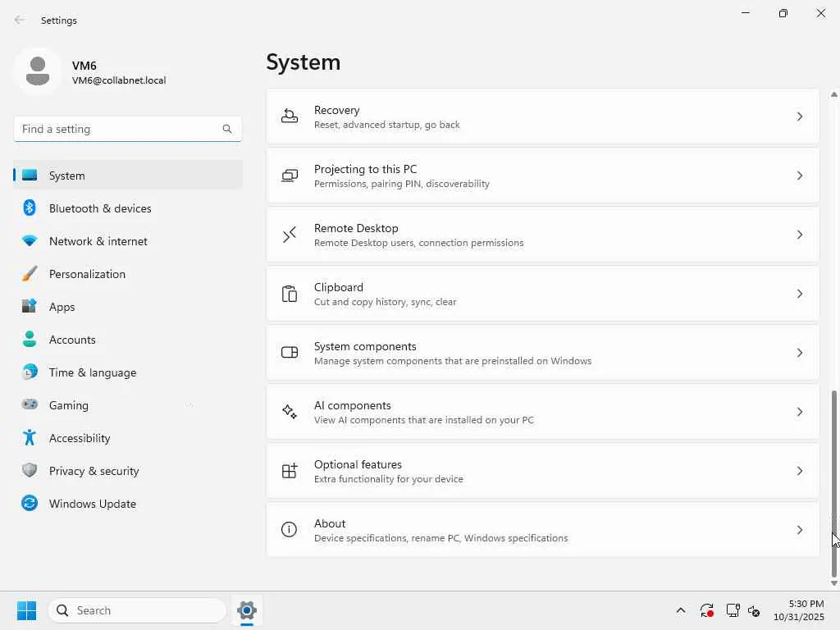Click the System components icon
Image resolution: width=840 pixels, height=630 pixels.
[290, 353]
